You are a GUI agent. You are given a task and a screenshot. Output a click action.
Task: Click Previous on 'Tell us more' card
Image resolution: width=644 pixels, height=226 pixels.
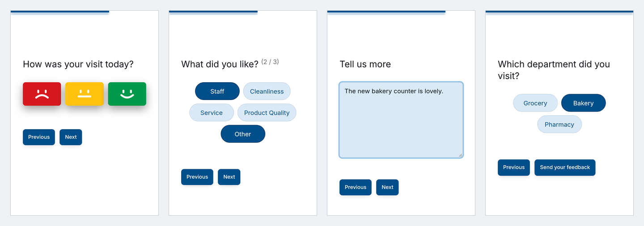coord(356,187)
